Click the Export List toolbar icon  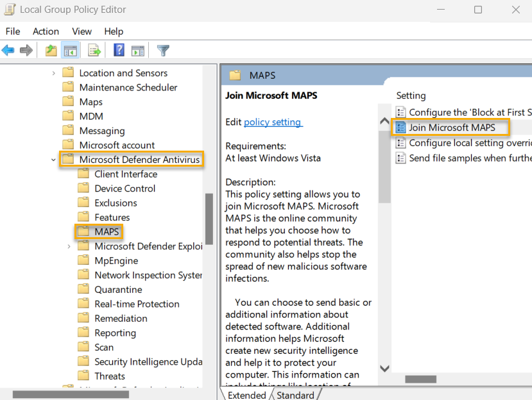click(x=92, y=50)
